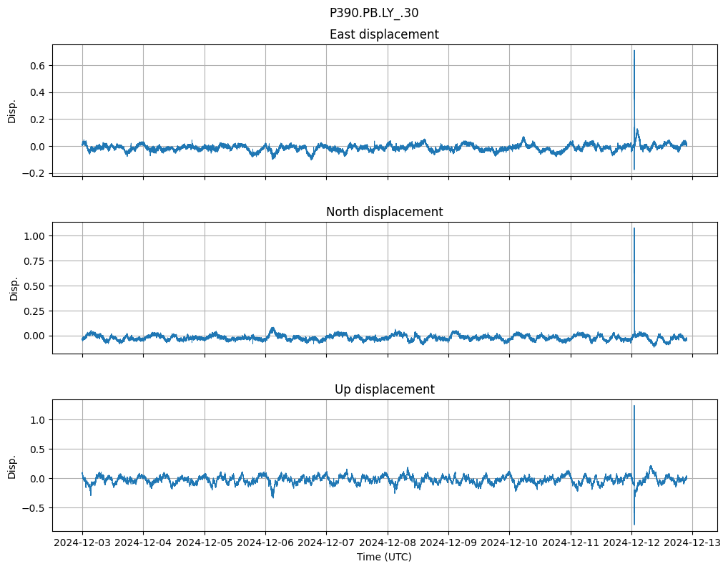
Task: Click the 2024-12-12 date tick label
Action: point(631,543)
